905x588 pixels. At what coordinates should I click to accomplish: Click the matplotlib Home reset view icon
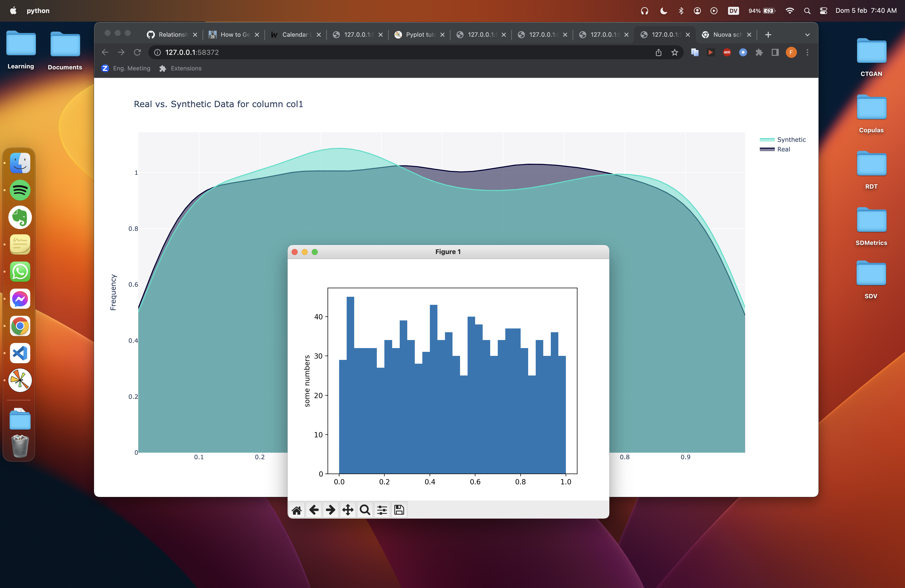click(x=297, y=510)
